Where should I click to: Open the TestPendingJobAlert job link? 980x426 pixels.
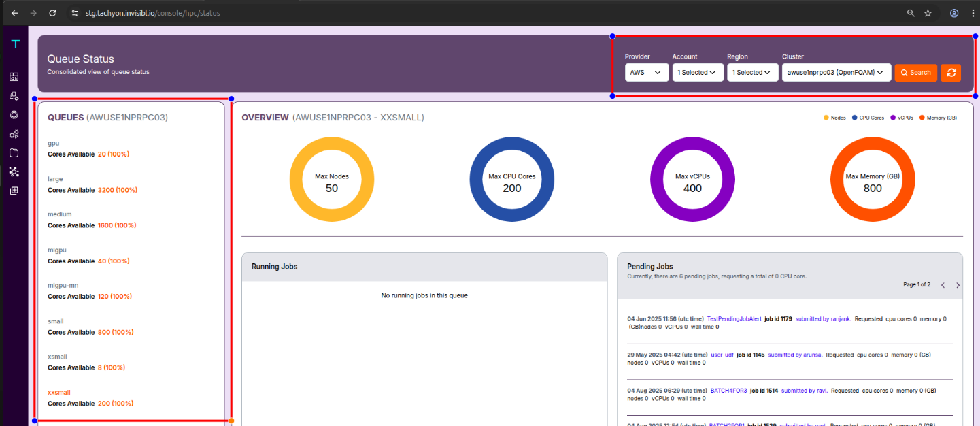pos(734,318)
